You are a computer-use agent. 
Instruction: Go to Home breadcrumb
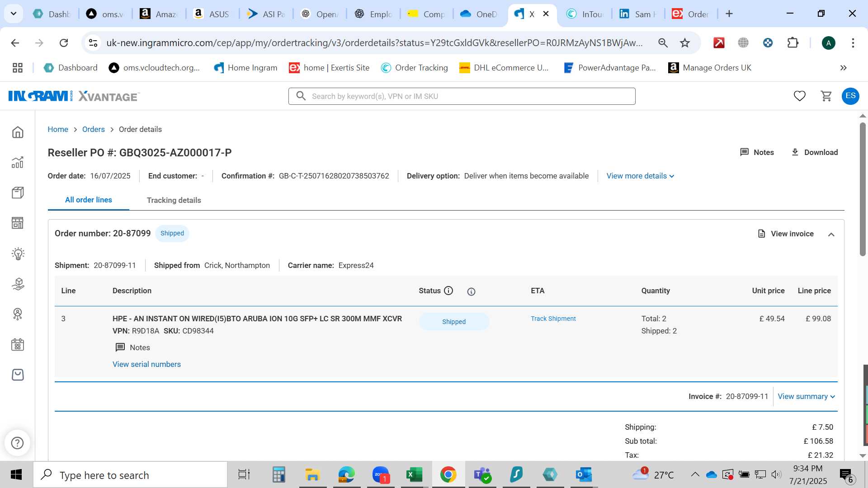(x=58, y=129)
